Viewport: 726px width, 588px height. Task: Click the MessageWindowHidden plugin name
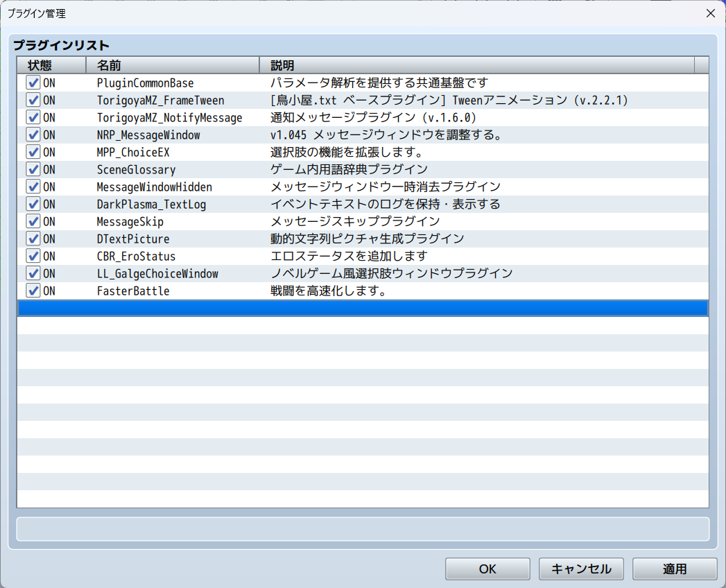click(x=154, y=187)
